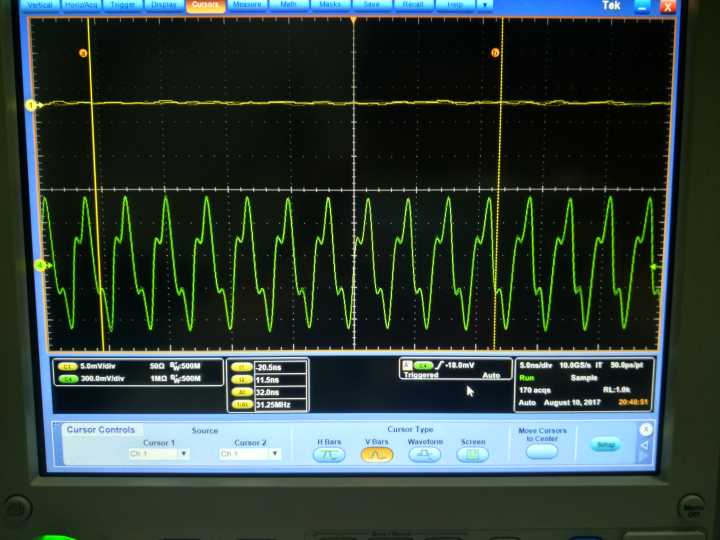Click the left arrow on Cursor Controls panel
720x540 pixels.
645,445
